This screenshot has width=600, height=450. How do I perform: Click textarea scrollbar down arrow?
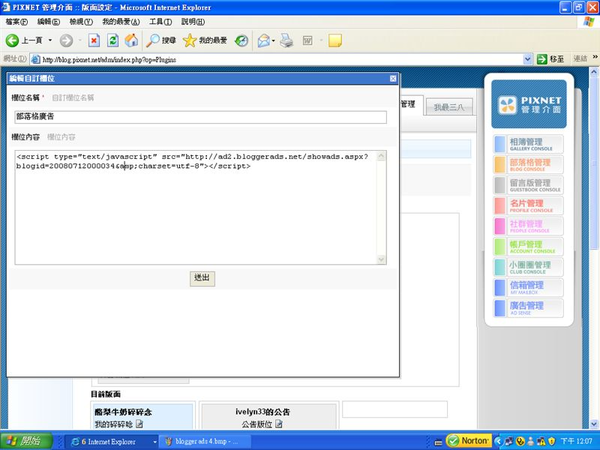(x=381, y=259)
